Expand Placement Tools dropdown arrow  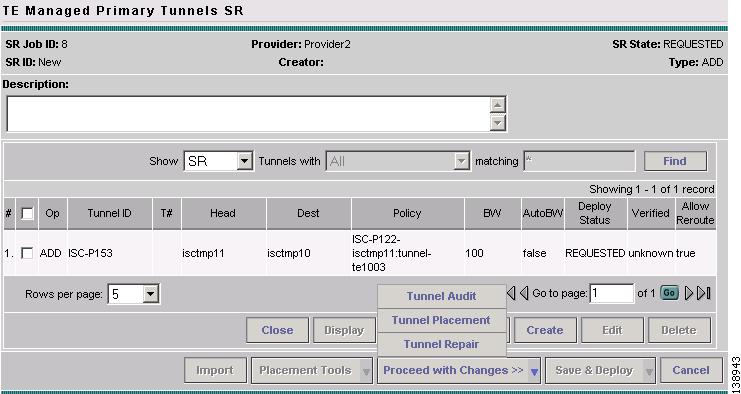click(x=366, y=371)
